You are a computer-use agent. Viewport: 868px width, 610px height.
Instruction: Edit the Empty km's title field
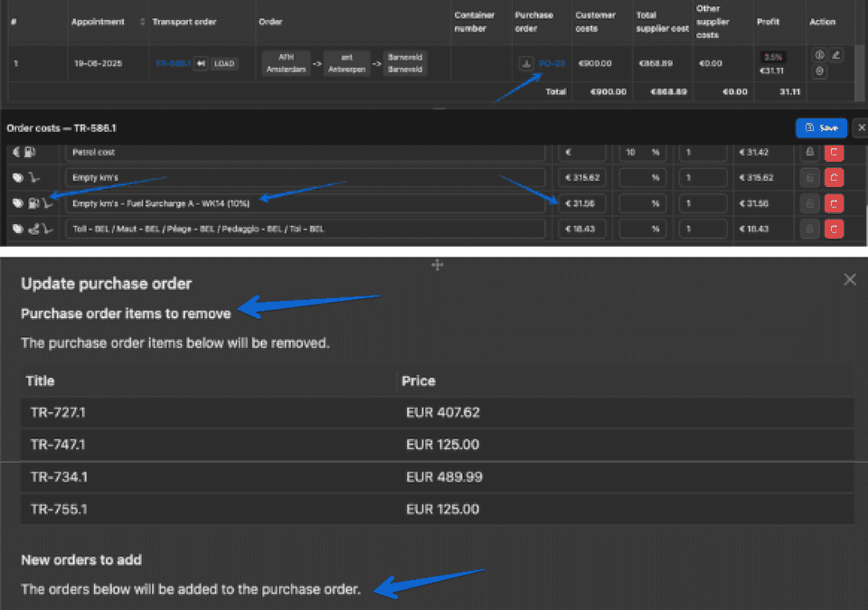point(306,178)
